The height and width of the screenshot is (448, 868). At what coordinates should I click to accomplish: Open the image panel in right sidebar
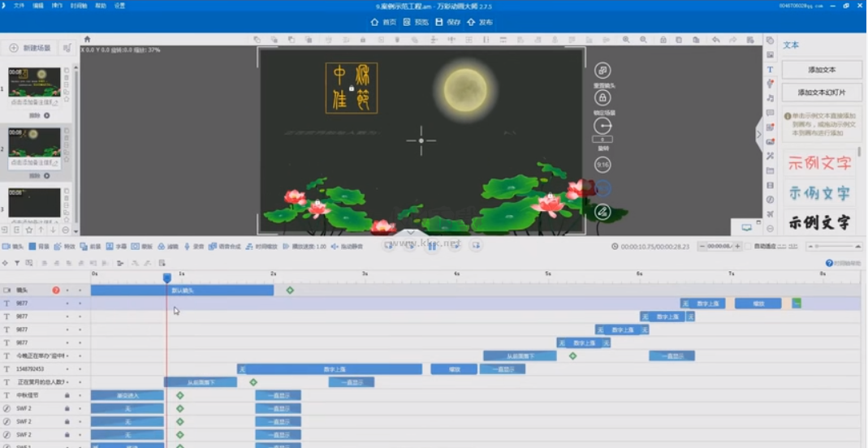pos(770,54)
